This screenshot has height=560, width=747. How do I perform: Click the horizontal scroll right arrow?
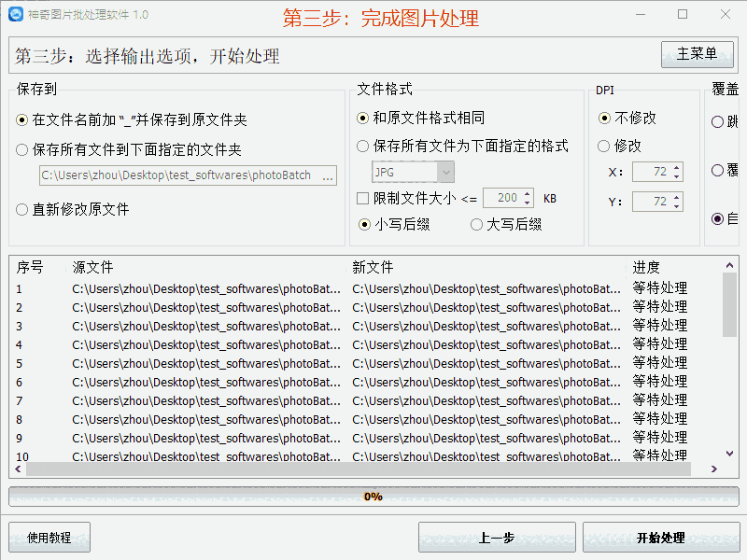[x=713, y=469]
